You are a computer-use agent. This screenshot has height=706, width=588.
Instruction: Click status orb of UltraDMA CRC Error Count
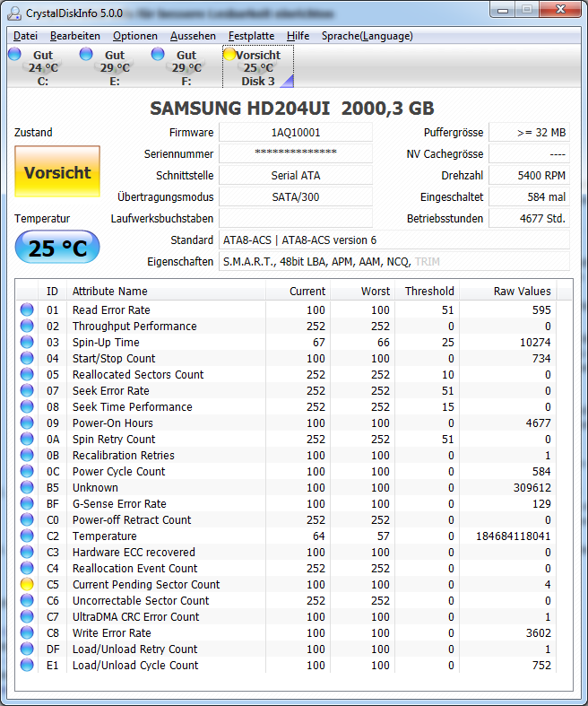[27, 617]
